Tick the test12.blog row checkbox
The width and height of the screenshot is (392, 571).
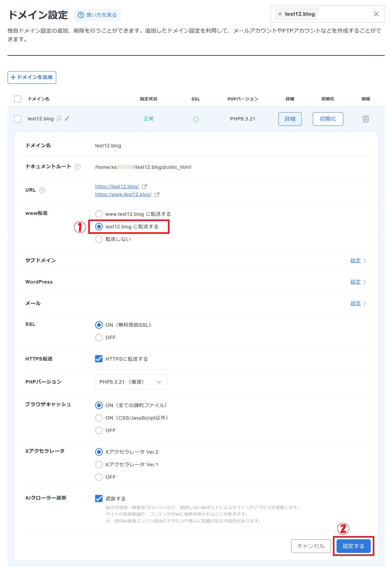(18, 119)
